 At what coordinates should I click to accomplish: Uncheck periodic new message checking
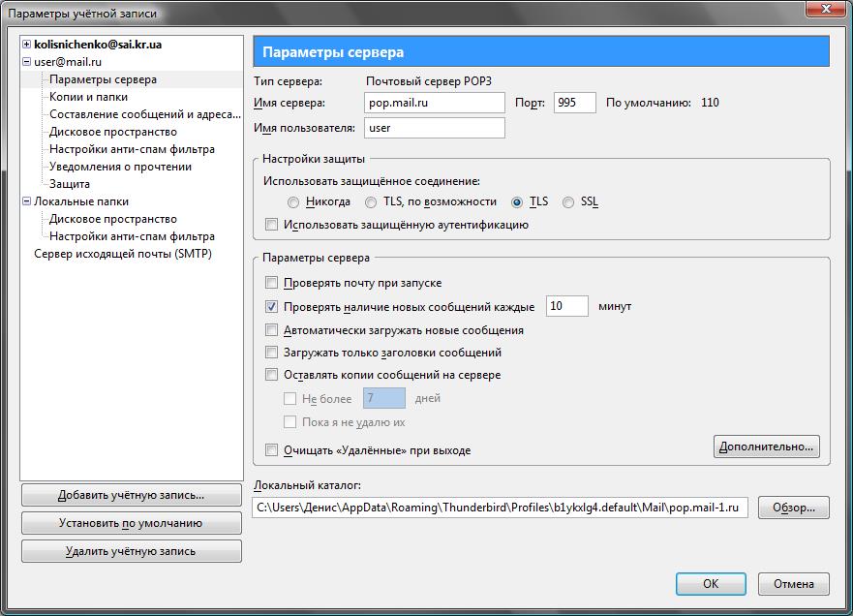point(271,306)
